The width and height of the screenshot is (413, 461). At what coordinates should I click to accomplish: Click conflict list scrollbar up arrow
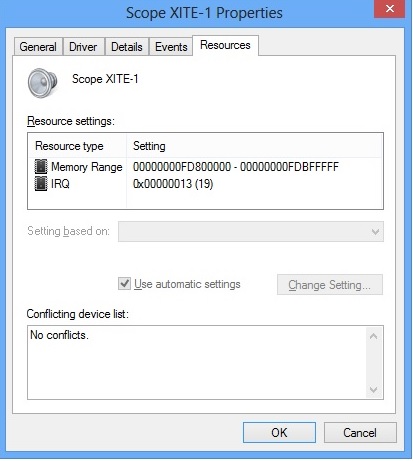[x=374, y=336]
